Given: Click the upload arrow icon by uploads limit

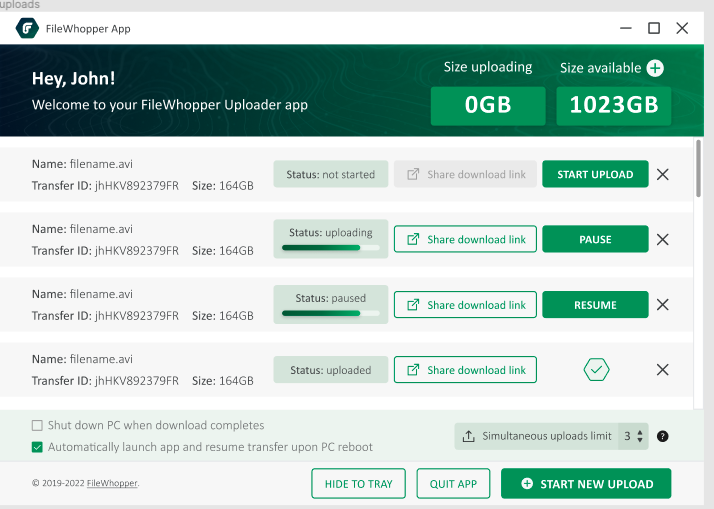Looking at the screenshot, I should pyautogui.click(x=468, y=436).
